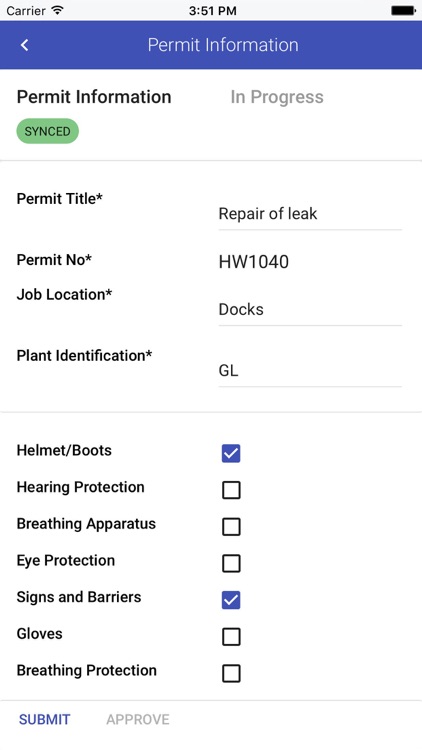
Task: Click the SYNCED status badge
Action: tap(47, 131)
